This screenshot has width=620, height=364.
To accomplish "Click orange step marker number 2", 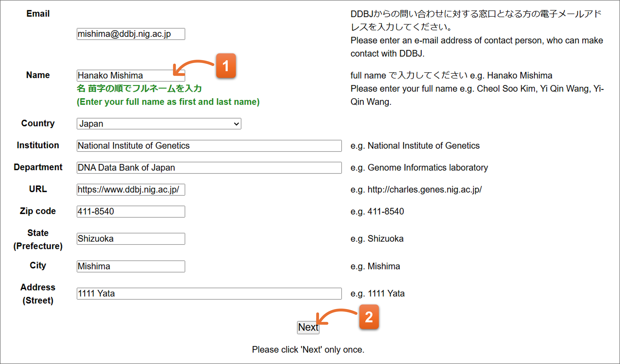I will click(369, 317).
